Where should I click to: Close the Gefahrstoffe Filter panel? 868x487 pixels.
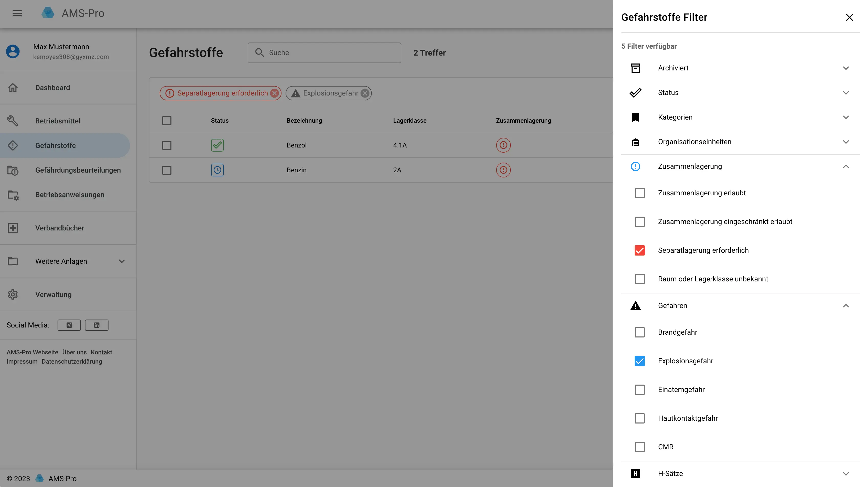click(849, 17)
